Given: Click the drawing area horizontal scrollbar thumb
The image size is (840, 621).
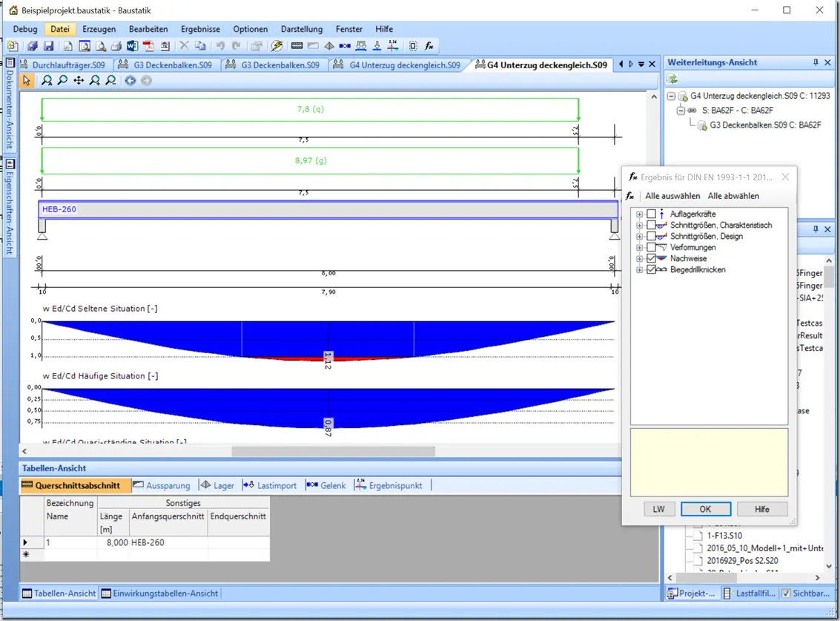Looking at the screenshot, I should 333,452.
